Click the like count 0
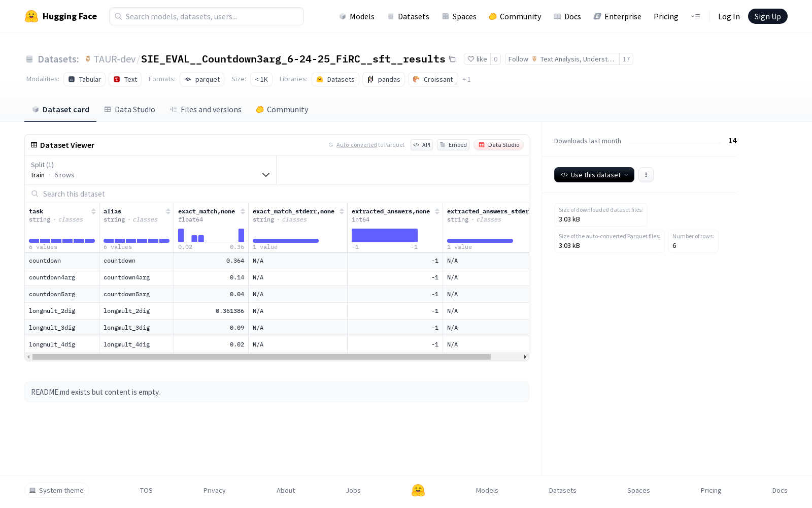This screenshot has width=812, height=508. tap(496, 59)
